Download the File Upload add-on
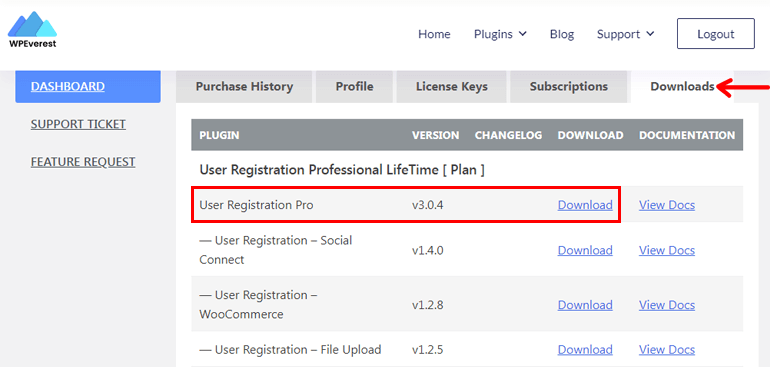The height and width of the screenshot is (367, 770). coord(585,350)
